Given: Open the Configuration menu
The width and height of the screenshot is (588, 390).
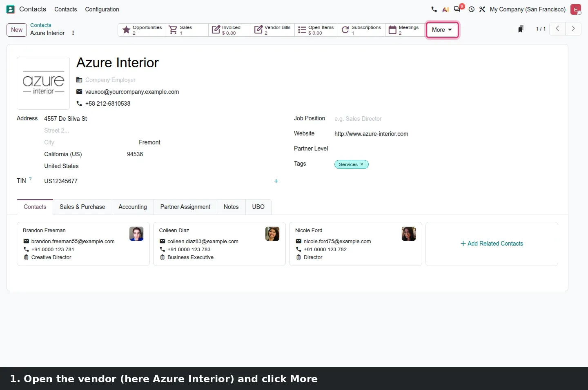Looking at the screenshot, I should (102, 9).
